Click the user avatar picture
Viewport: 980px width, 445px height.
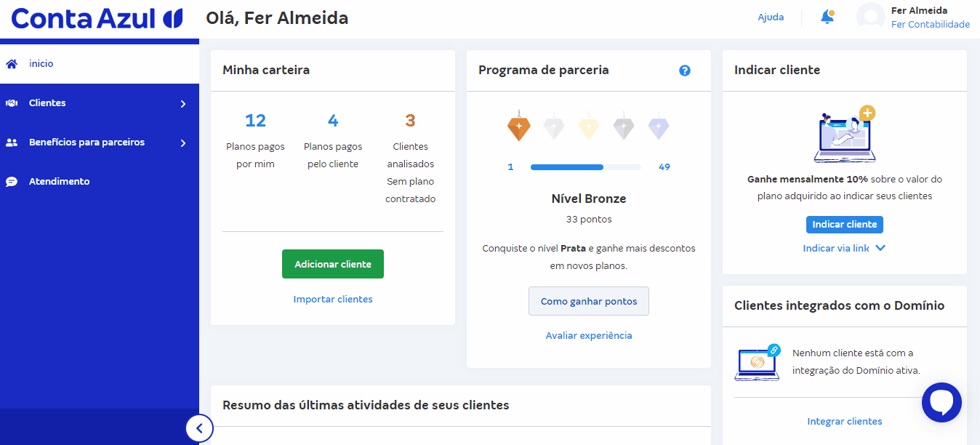point(870,17)
